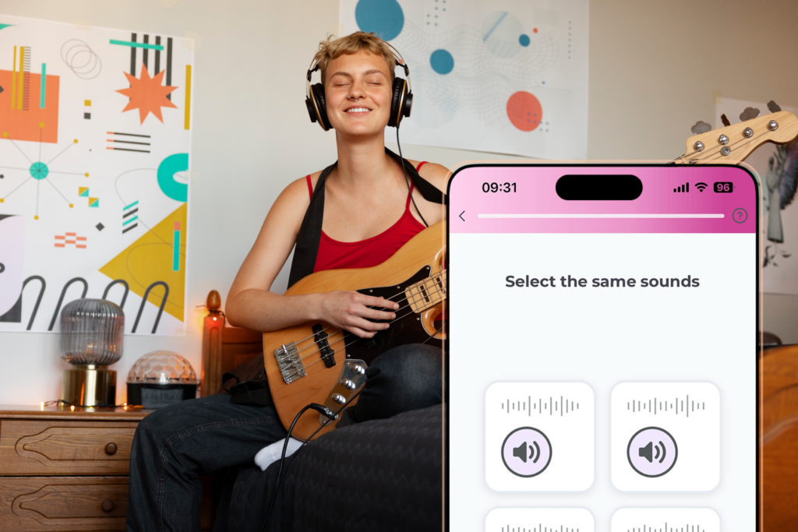Tap the 09:31 clock in the status bar
The width and height of the screenshot is (798, 532).
tap(500, 188)
